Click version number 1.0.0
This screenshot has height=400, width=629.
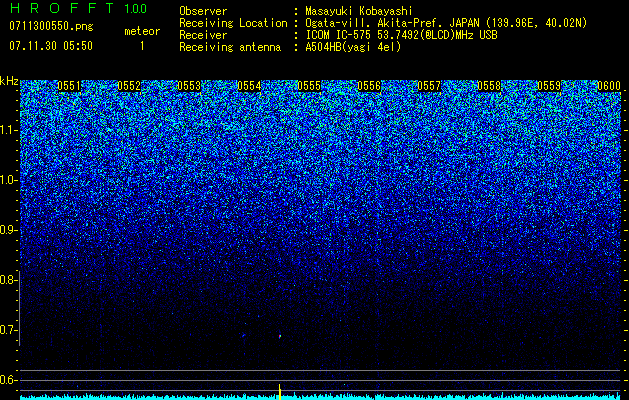point(135,9)
